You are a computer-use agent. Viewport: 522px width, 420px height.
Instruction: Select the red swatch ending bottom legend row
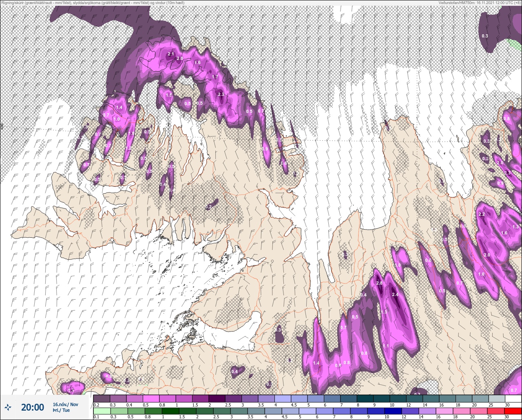(x=513, y=411)
